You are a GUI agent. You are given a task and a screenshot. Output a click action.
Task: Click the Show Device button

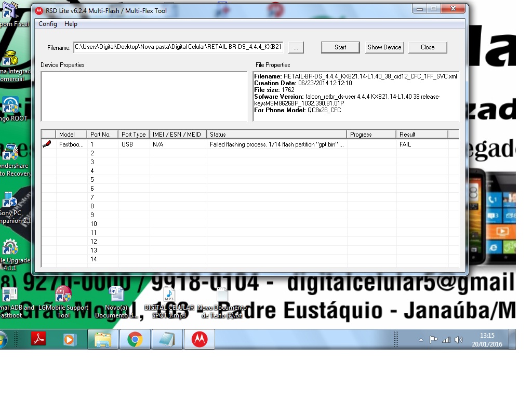(x=384, y=47)
